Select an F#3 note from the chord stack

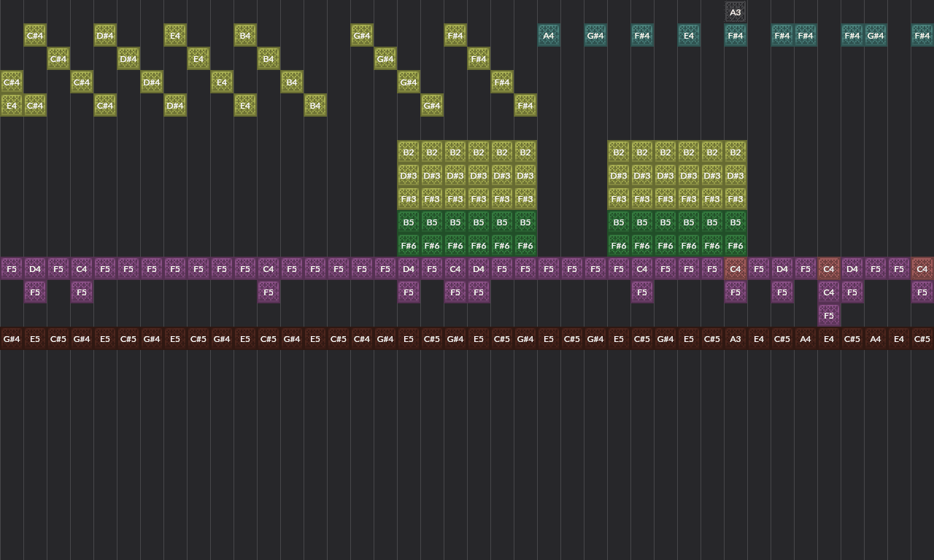point(409,198)
